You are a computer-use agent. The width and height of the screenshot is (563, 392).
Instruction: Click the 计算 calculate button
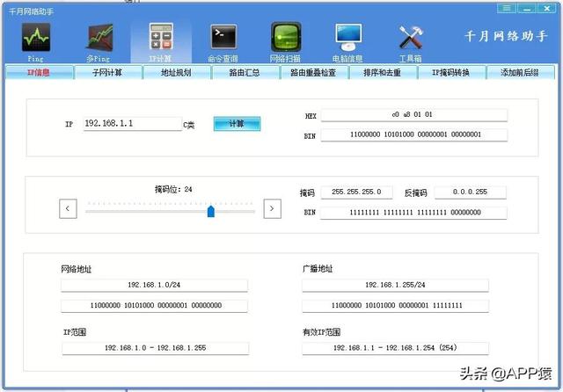237,124
